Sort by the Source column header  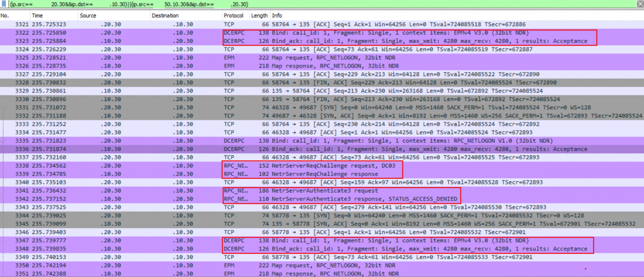tap(114, 16)
